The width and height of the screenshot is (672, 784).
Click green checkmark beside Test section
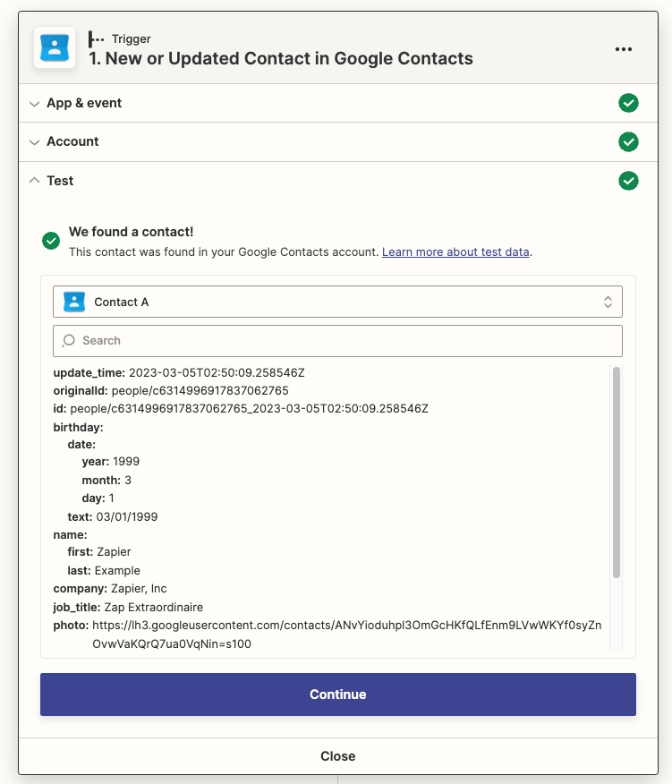coord(628,181)
